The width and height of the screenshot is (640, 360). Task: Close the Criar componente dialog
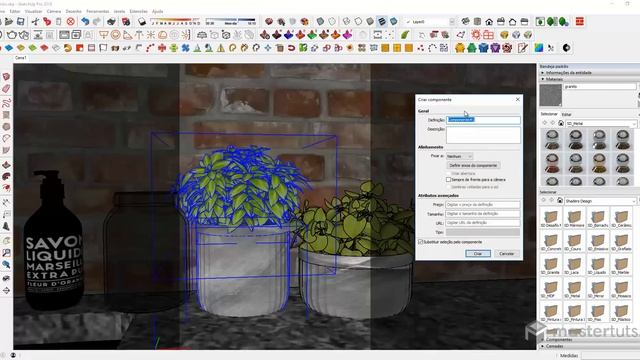(518, 99)
